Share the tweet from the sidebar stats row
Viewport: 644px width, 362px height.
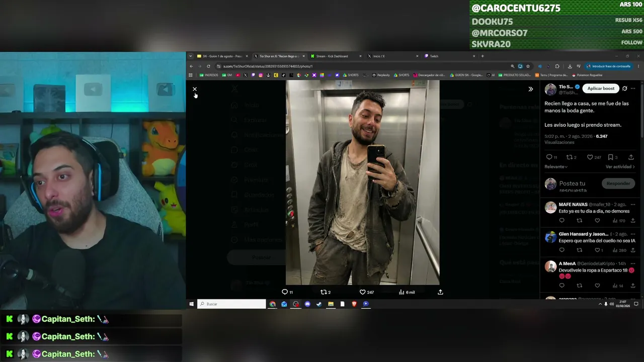[631, 157]
